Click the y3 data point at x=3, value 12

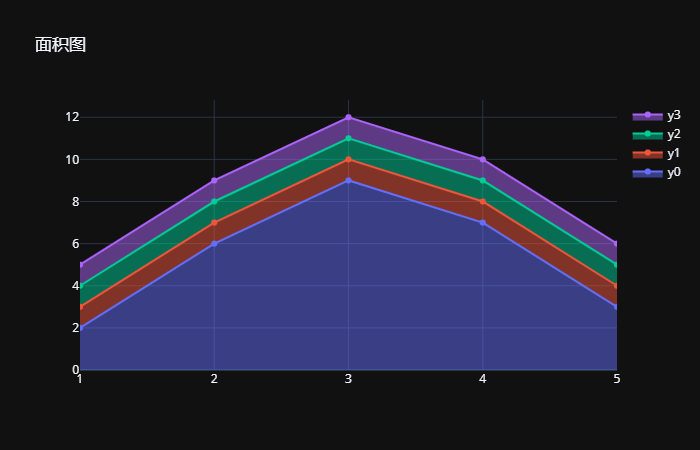(348, 117)
